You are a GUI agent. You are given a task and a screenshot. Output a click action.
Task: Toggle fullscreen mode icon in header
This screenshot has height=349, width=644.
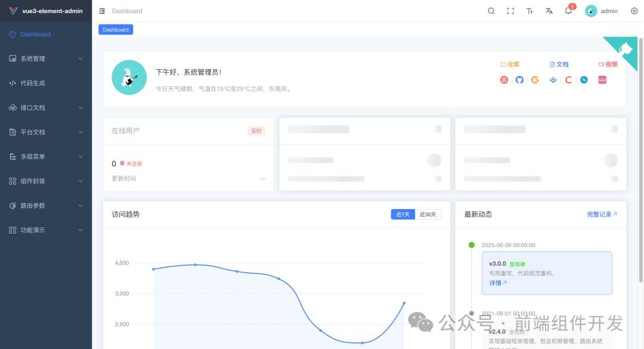(x=510, y=11)
